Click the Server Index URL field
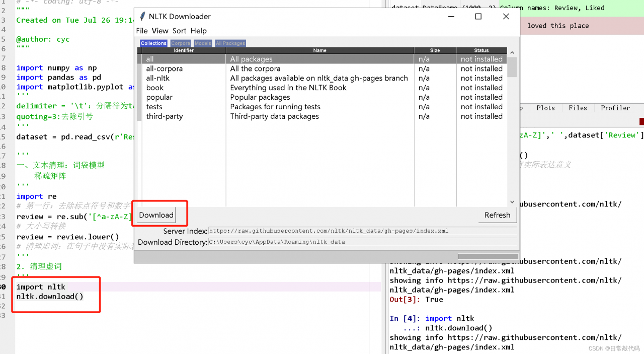644x354 pixels. pos(362,231)
